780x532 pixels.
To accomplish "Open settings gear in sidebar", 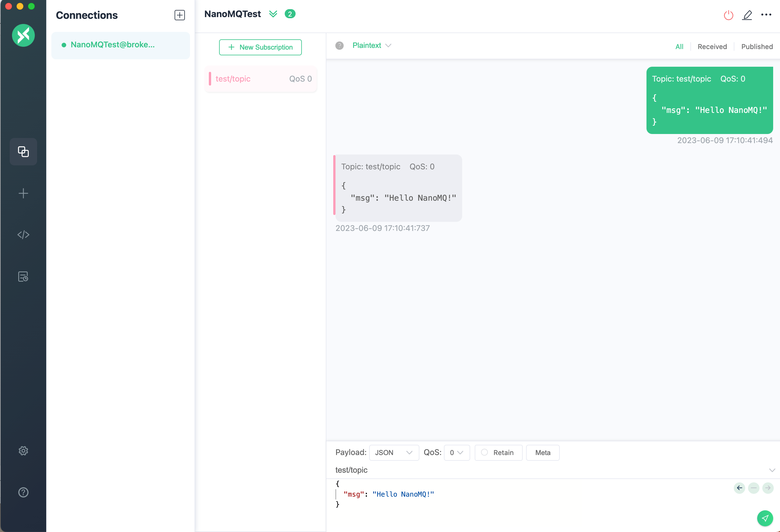I will 23,450.
